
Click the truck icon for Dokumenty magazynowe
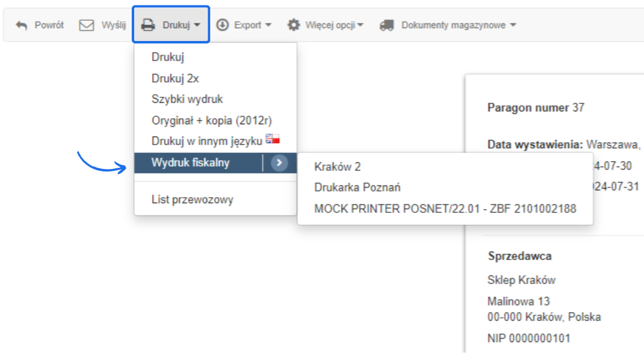pos(387,26)
